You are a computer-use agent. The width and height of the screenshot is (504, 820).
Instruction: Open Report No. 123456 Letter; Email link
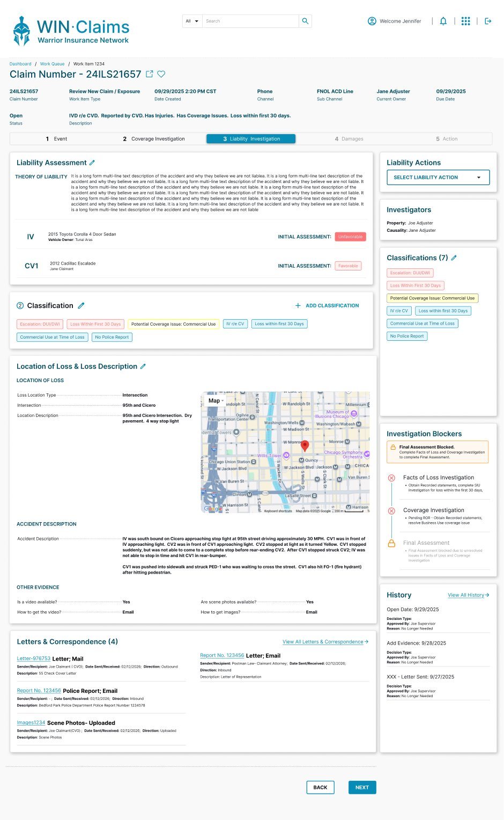pos(222,655)
